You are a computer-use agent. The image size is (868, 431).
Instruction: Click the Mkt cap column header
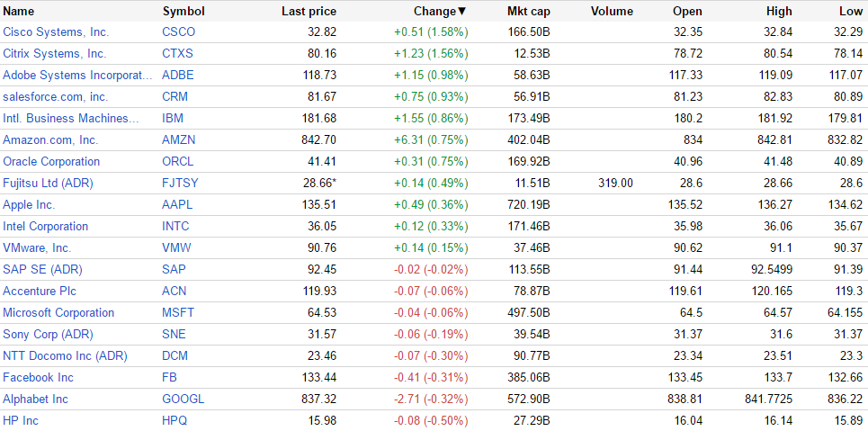(528, 11)
